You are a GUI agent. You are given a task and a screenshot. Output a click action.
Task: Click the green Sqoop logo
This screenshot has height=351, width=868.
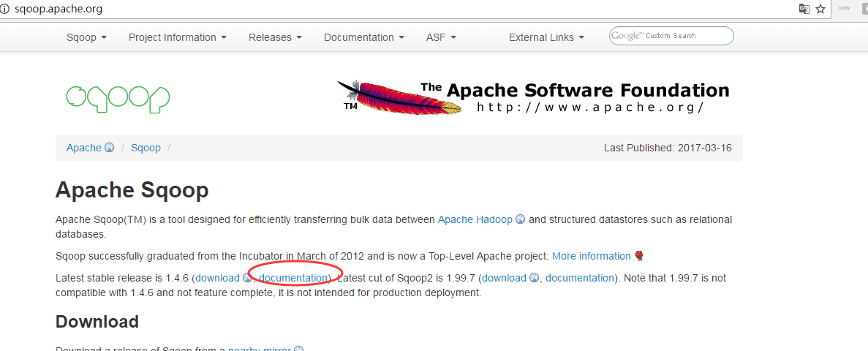click(x=118, y=99)
